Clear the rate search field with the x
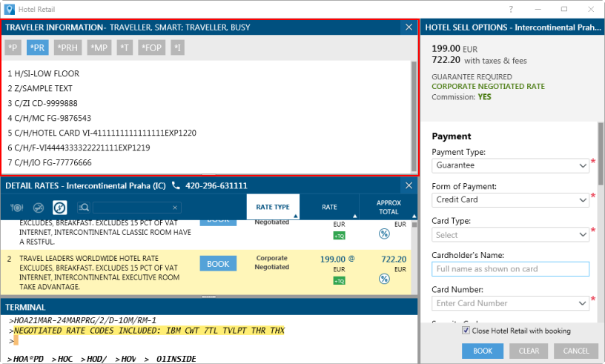This screenshot has height=364, width=605. [x=175, y=208]
